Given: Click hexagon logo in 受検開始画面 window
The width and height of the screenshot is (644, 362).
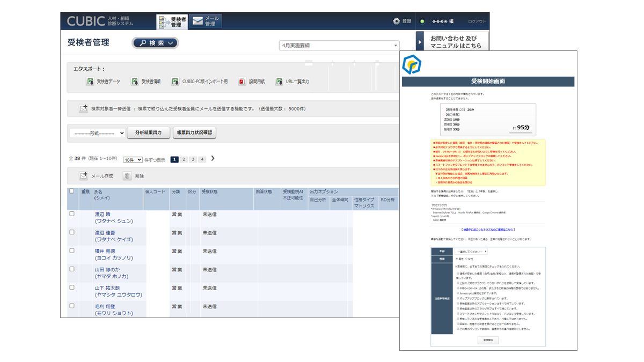Looking at the screenshot, I should [412, 65].
